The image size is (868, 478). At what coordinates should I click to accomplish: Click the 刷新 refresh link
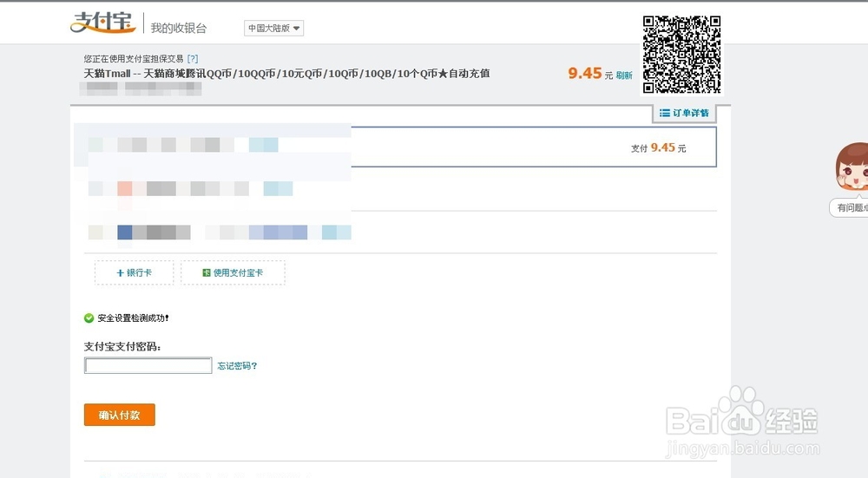click(624, 75)
